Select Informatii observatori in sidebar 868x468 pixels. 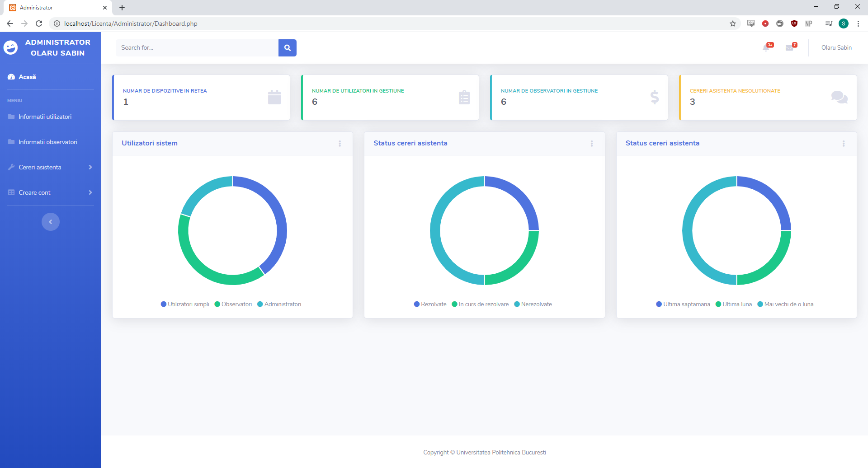[x=47, y=142]
